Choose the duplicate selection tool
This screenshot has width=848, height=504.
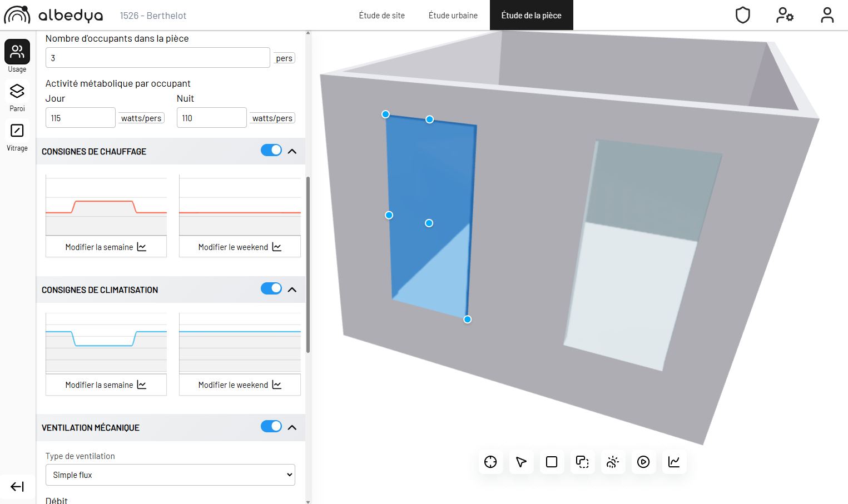pyautogui.click(x=582, y=462)
